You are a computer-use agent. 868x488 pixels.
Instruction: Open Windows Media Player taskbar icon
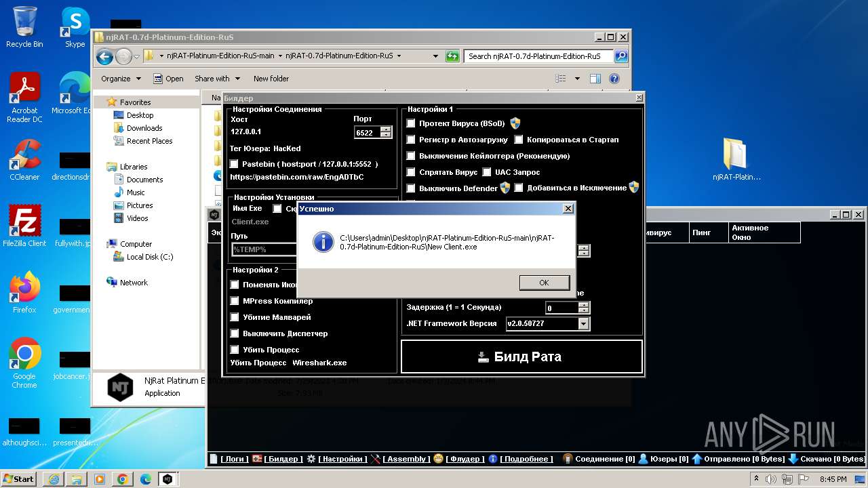(100, 479)
